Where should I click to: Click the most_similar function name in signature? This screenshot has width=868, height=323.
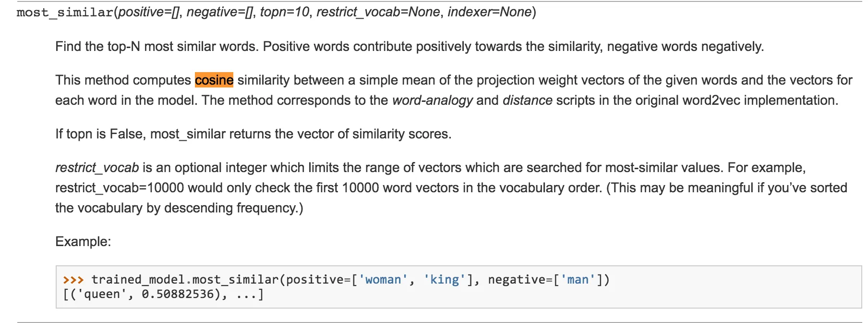click(65, 12)
